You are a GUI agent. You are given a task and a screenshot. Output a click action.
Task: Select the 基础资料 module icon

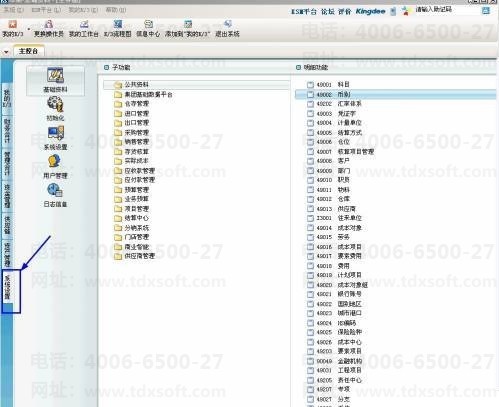(x=55, y=80)
